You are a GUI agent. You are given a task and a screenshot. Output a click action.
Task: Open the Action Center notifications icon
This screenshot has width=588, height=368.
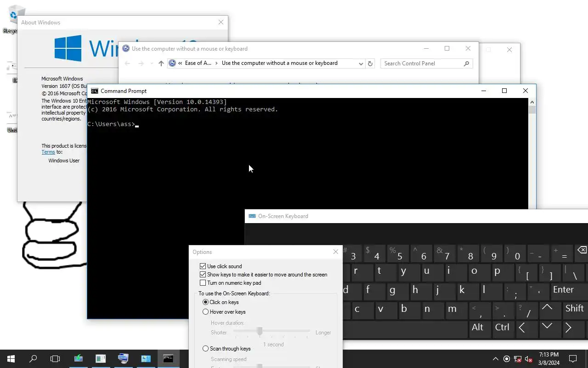coord(573,359)
